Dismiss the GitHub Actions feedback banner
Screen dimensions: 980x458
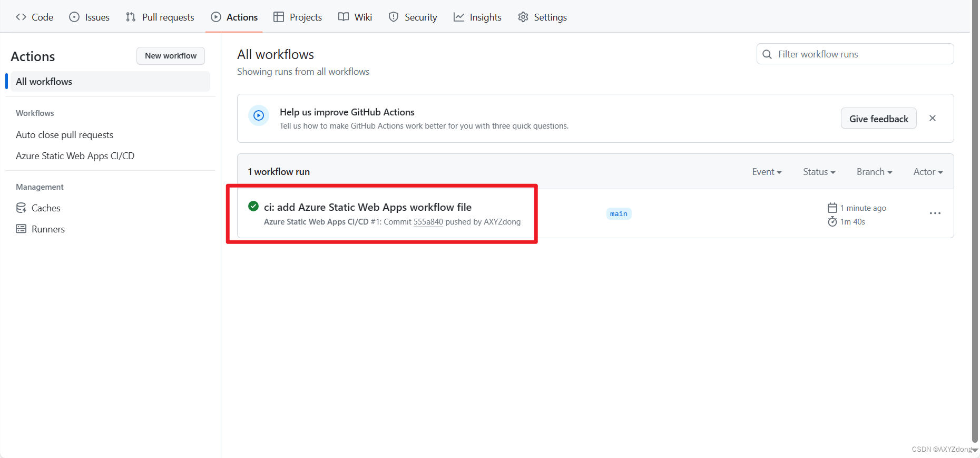click(x=933, y=118)
